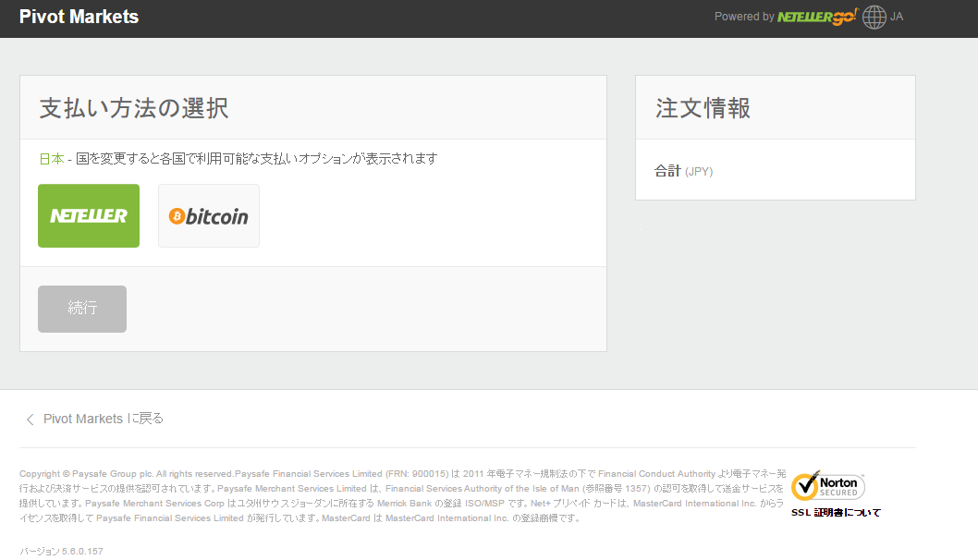This screenshot has width=978, height=560.
Task: Click the 続行 continue button
Action: click(82, 309)
